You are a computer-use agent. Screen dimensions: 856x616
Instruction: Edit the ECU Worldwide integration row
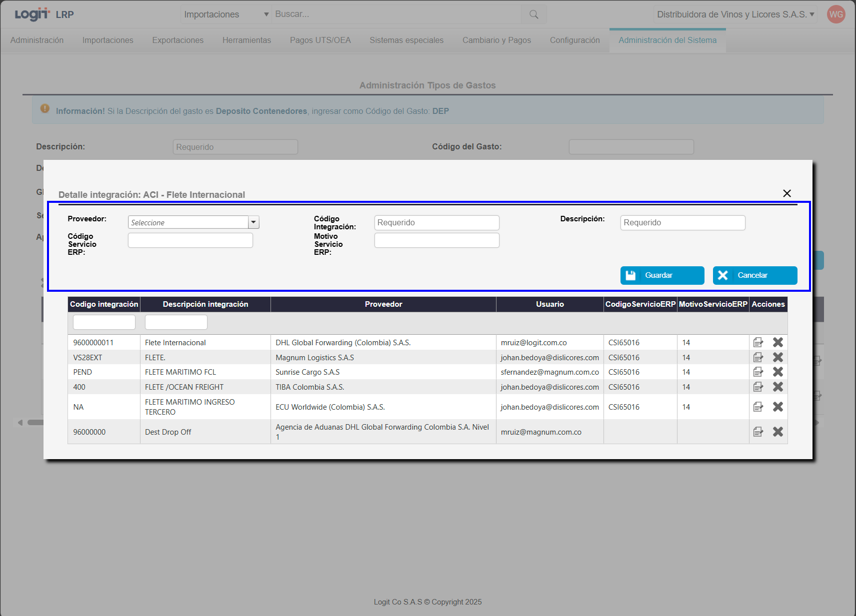tap(758, 407)
